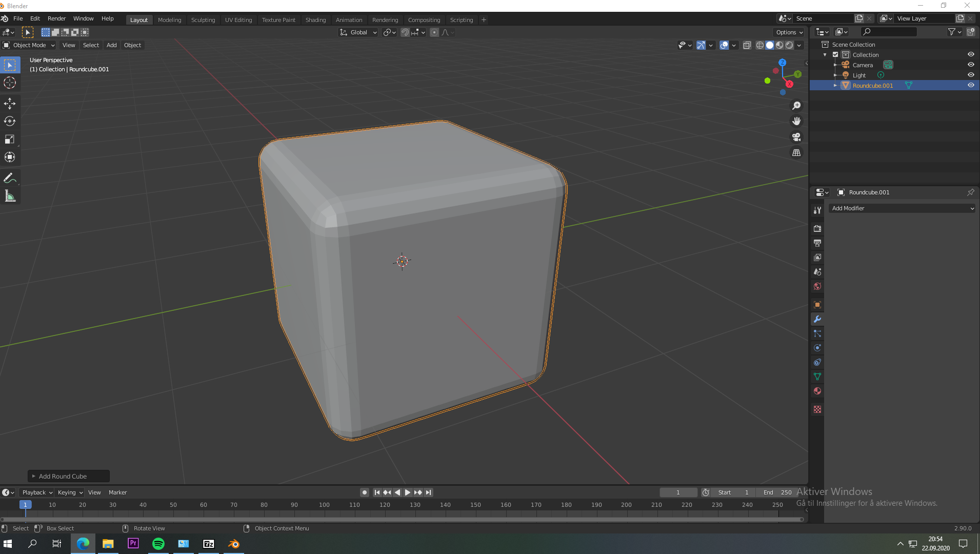Viewport: 980px width, 554px height.
Task: Activate the Rotate tool
Action: tap(10, 121)
